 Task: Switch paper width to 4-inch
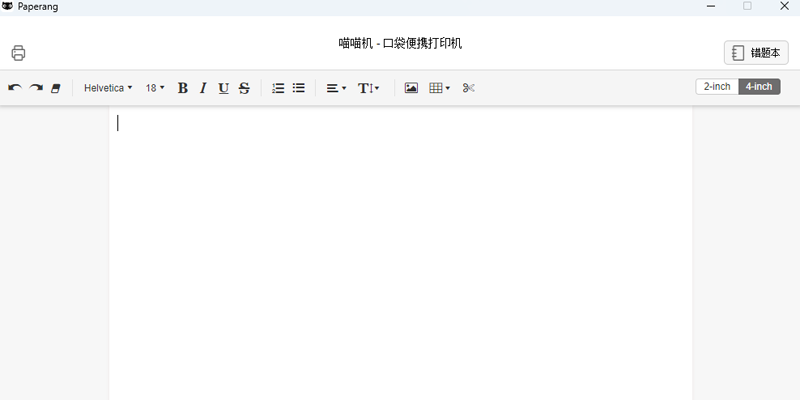click(759, 86)
